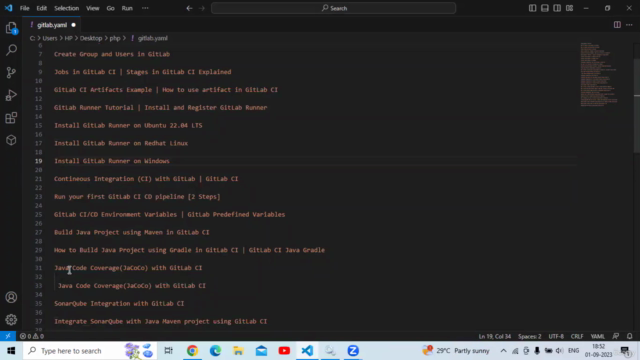Open Accounts menu in activity bar
Screen dimensions: 640x360
point(11,297)
